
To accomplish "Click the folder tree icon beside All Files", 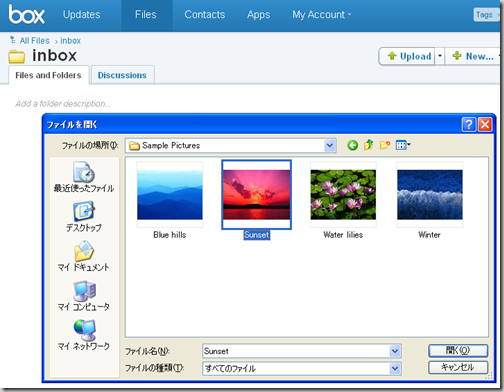I will coord(13,40).
